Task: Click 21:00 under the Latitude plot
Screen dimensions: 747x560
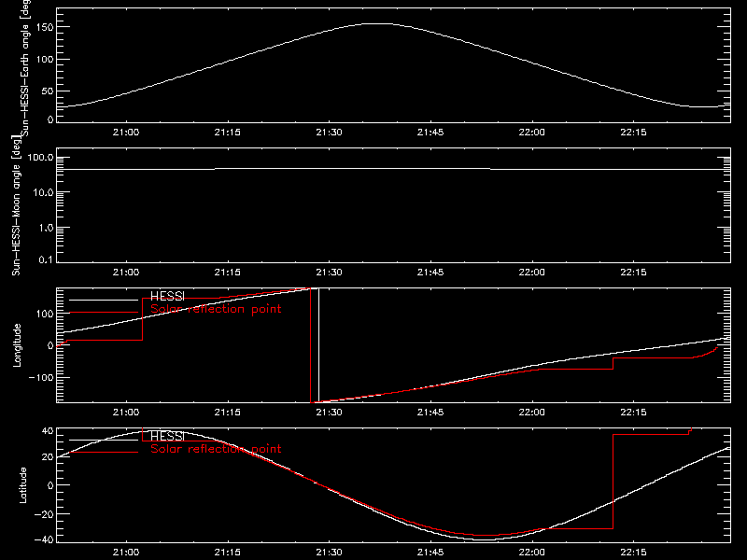Action: (x=126, y=553)
